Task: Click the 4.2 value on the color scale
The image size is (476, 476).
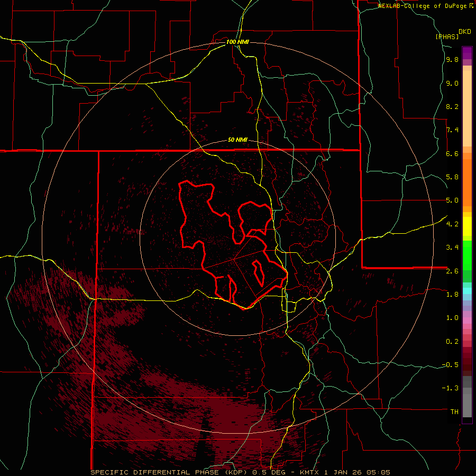Action: tap(452, 224)
